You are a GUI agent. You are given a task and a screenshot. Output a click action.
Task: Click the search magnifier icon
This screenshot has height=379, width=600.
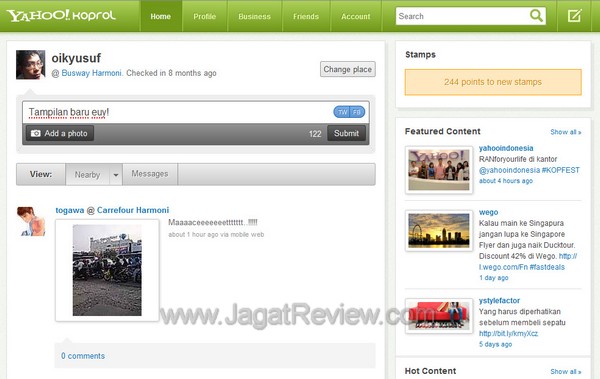[x=536, y=16]
